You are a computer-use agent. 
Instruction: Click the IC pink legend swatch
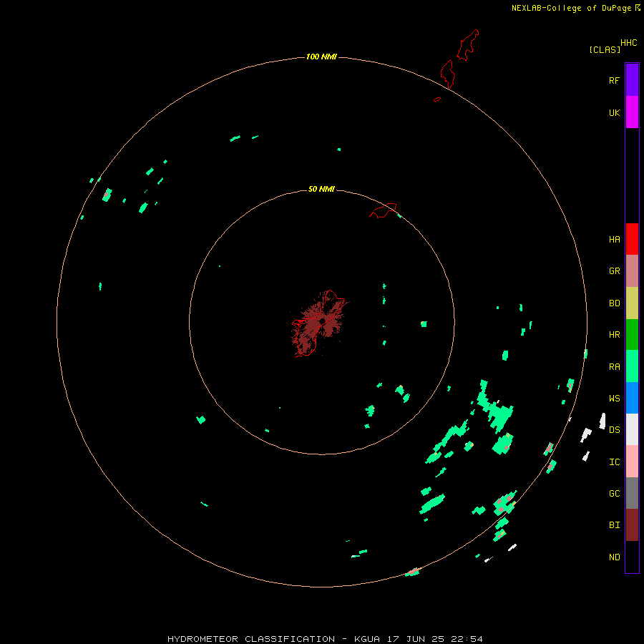point(632,462)
